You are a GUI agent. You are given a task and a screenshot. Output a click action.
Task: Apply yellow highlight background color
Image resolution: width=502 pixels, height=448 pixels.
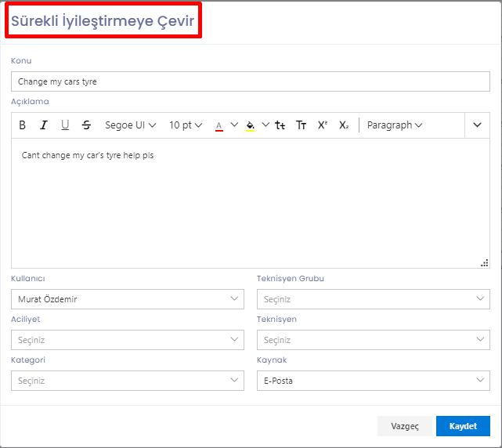point(251,125)
